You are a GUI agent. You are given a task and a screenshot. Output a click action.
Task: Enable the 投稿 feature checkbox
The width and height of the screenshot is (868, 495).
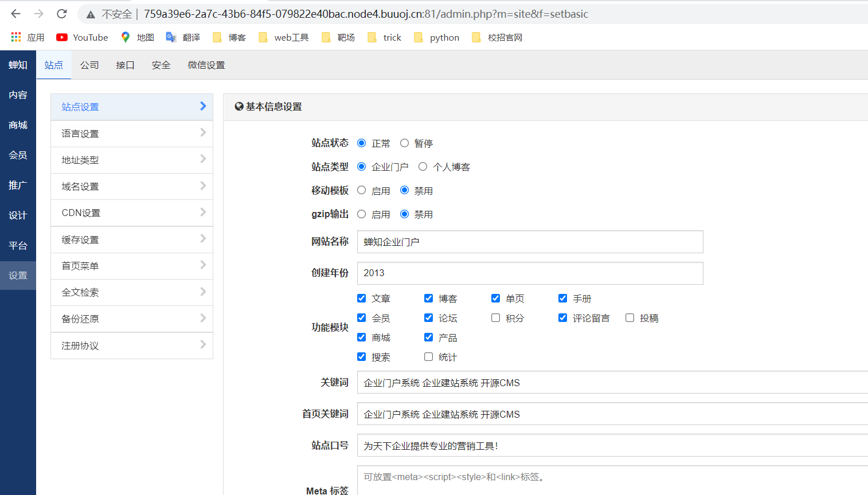630,317
